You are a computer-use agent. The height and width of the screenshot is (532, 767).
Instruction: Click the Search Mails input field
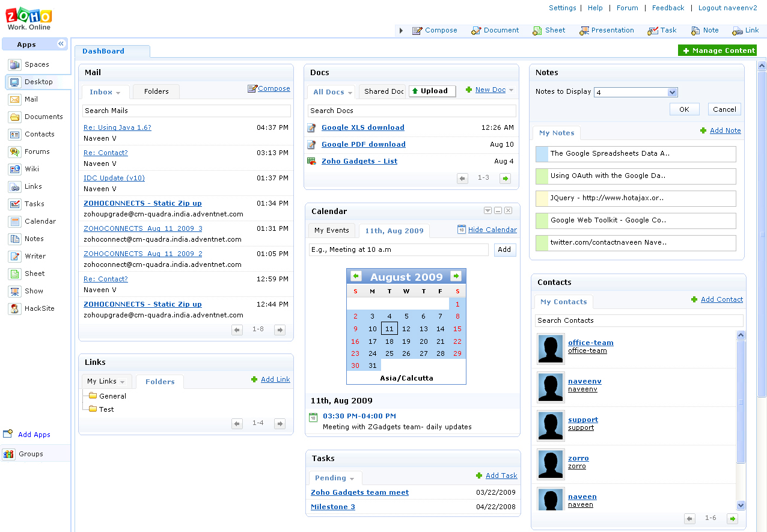(186, 111)
